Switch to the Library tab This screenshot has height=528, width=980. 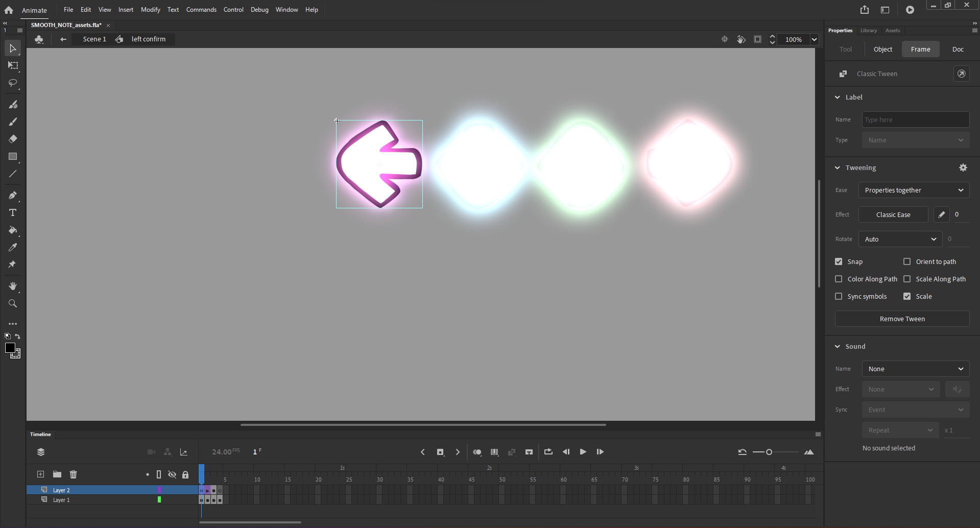point(868,30)
